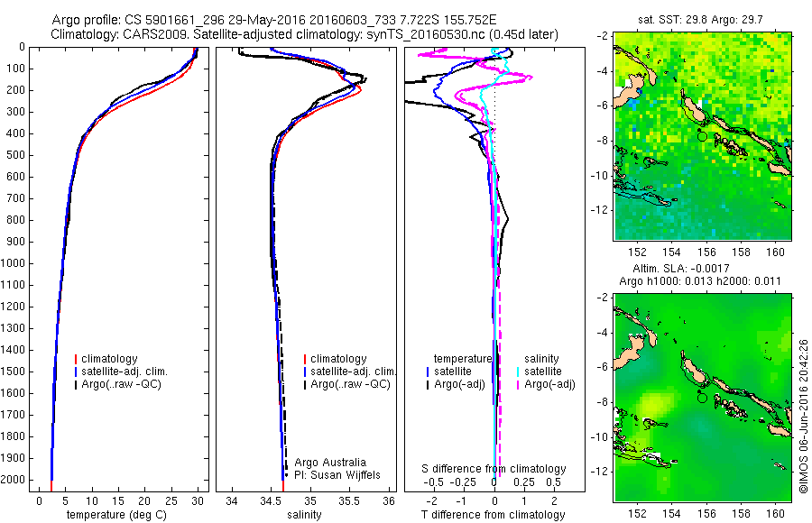
Task: Click the 'PI: Susan Wijffels' text
Action: click(337, 475)
